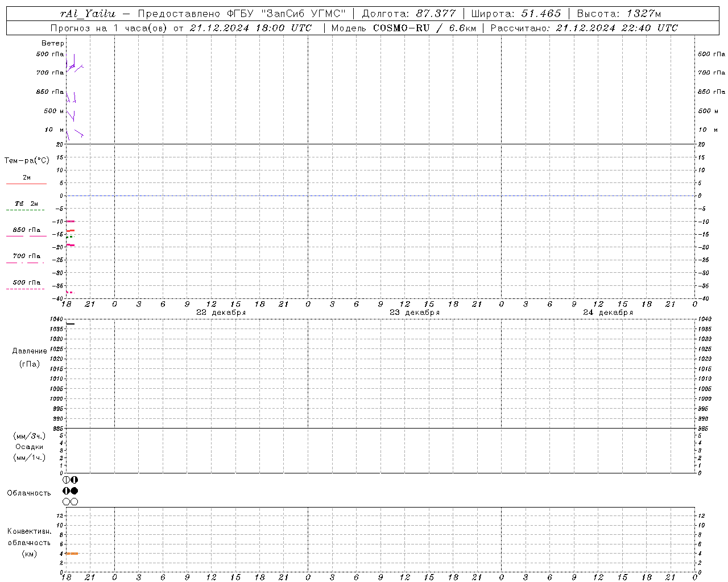Click the Давление chart label
The height and width of the screenshot is (582, 728).
(x=30, y=351)
